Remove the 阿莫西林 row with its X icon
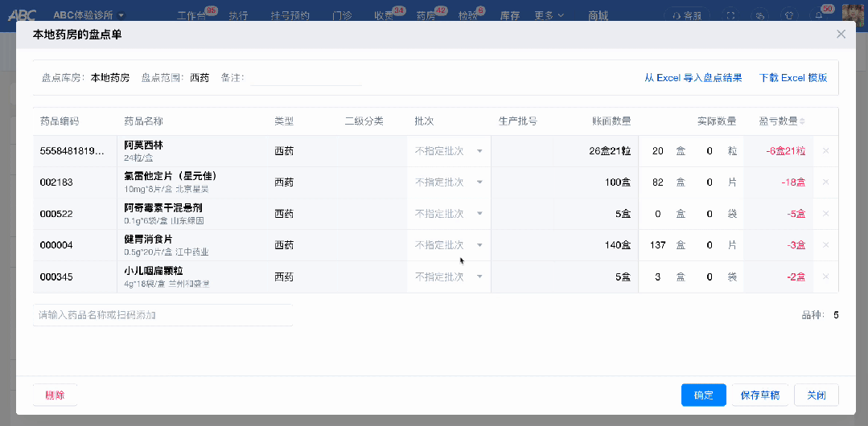The height and width of the screenshot is (426, 868). point(825,151)
